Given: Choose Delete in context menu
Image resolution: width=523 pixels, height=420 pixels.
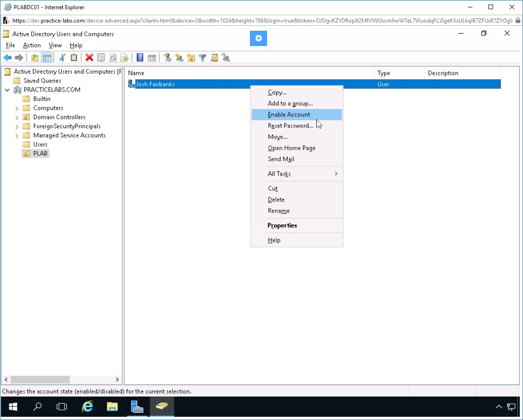Looking at the screenshot, I should pyautogui.click(x=296, y=200).
